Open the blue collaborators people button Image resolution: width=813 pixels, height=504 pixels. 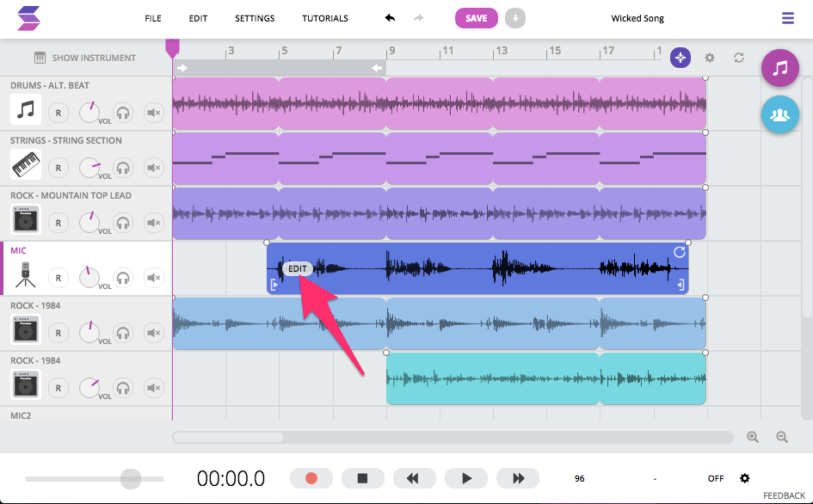pyautogui.click(x=779, y=114)
